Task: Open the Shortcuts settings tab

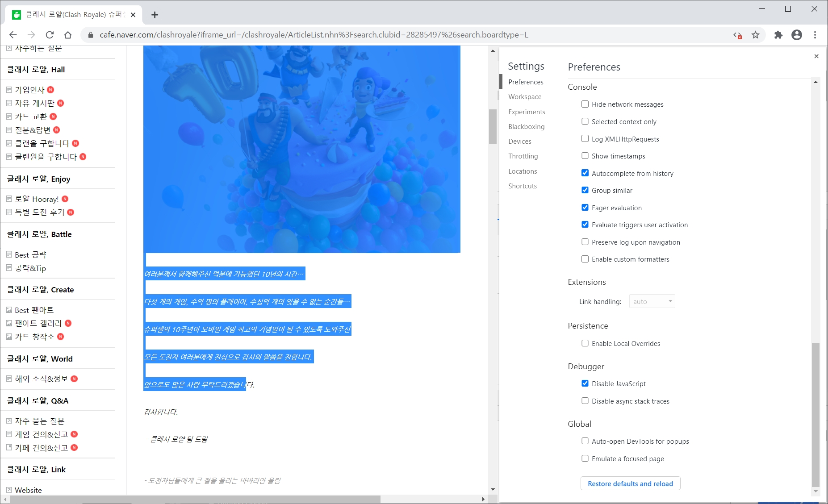Action: 523,186
